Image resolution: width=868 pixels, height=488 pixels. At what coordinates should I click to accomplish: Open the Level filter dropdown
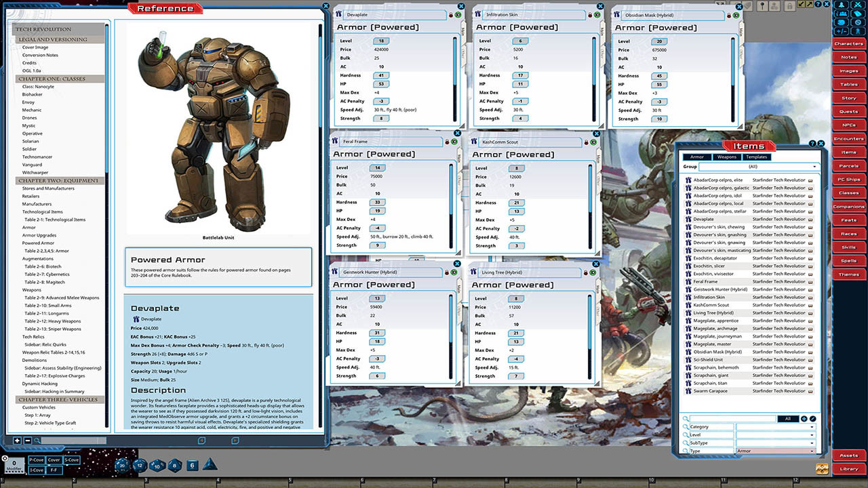coord(776,435)
